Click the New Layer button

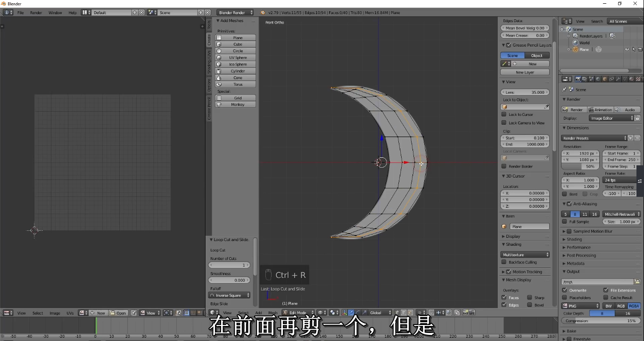(x=525, y=72)
